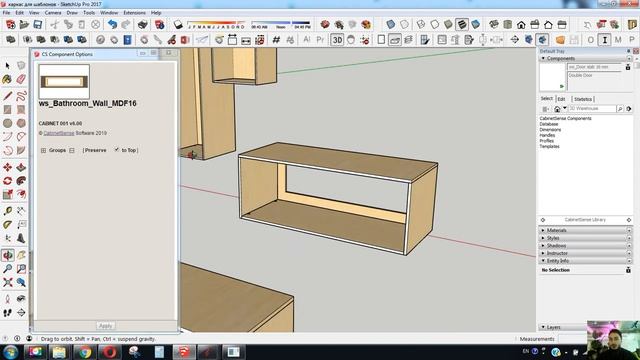
Task: Open the Draw menu
Action: click(x=72, y=13)
